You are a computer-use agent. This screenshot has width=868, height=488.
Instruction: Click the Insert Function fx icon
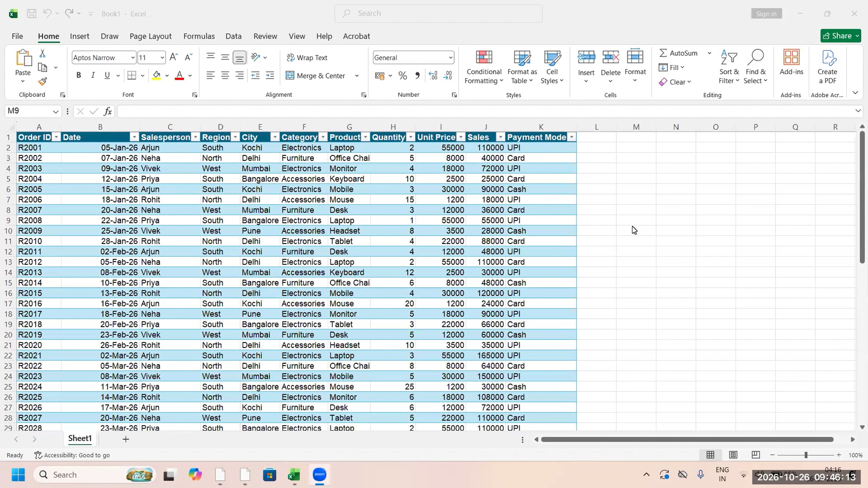(108, 111)
